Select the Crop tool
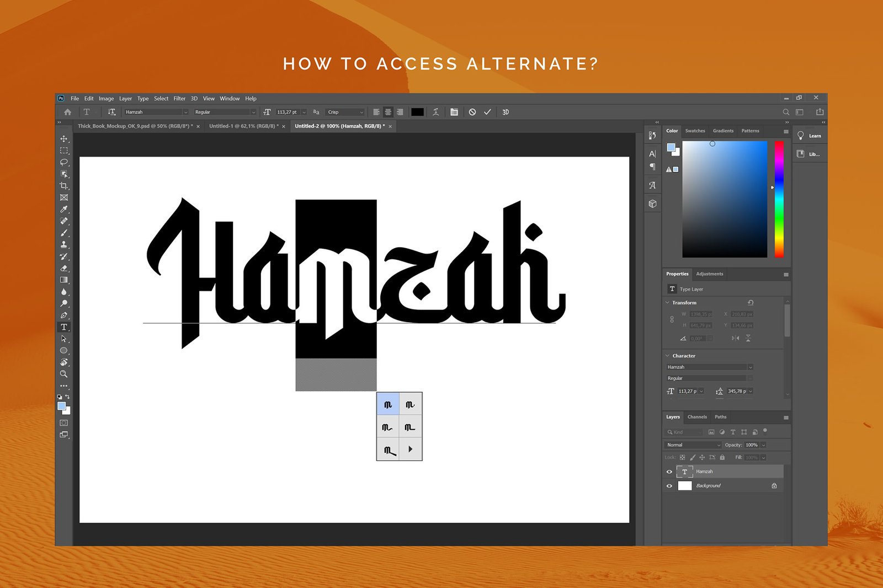Screen dimensions: 883x588 click(64, 186)
